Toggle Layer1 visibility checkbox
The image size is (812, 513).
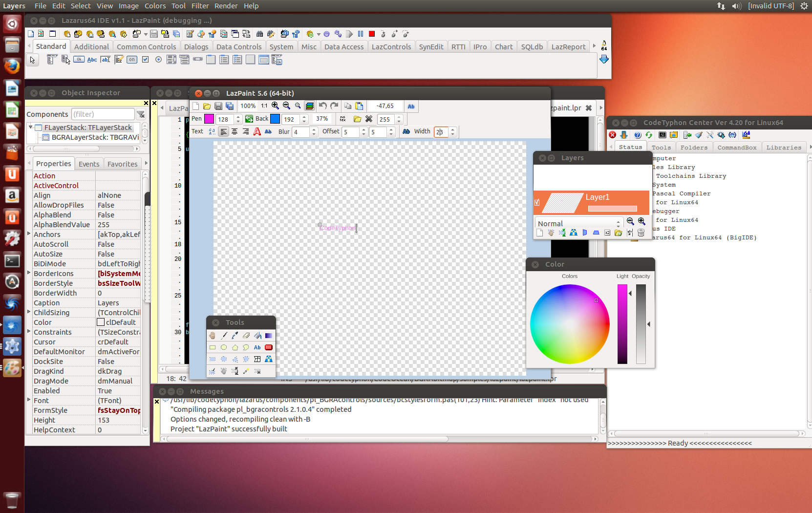(x=537, y=202)
